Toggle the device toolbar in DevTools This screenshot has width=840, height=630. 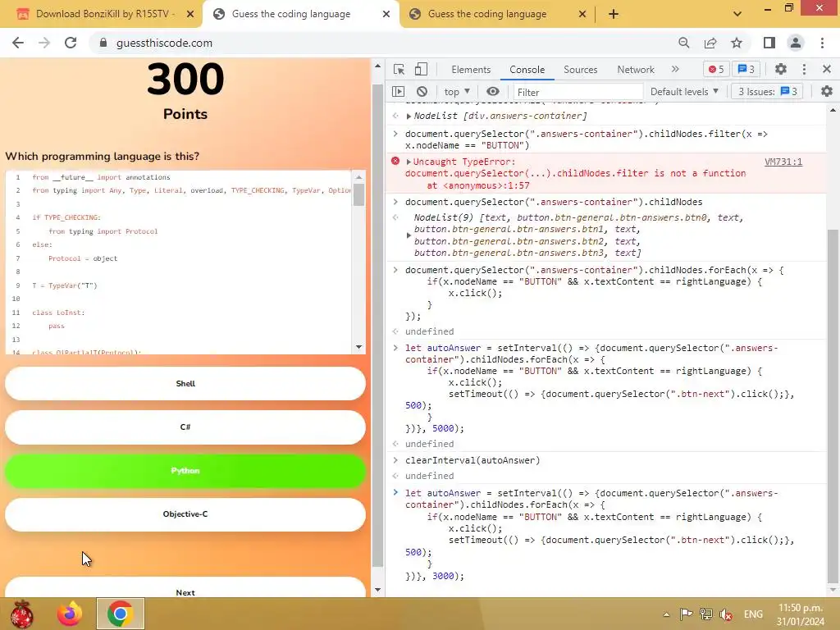421,69
